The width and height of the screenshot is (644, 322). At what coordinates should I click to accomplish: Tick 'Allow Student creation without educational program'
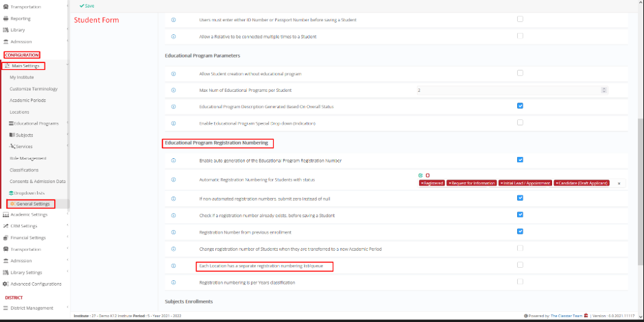pos(520,73)
